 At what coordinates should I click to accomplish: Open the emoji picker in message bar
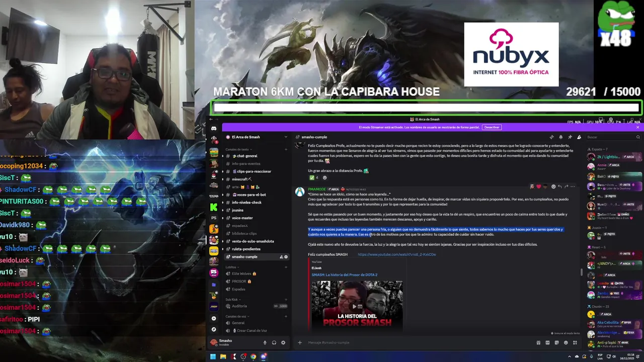(x=566, y=342)
